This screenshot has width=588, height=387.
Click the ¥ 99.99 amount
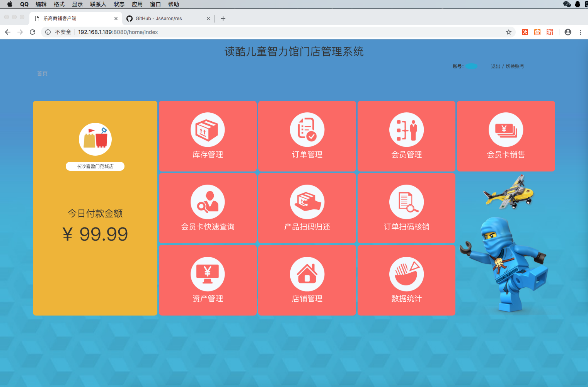click(95, 234)
